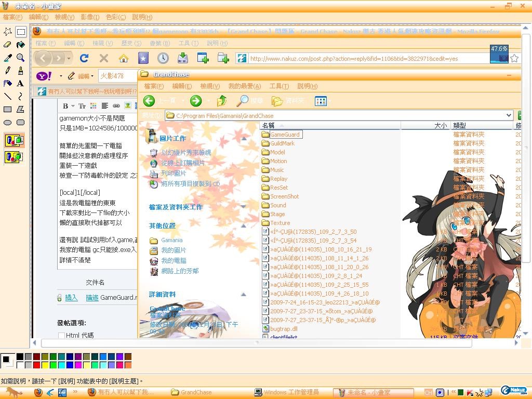
Task: Open the Yahoo toolbar dropdown arrow
Action: click(61, 76)
